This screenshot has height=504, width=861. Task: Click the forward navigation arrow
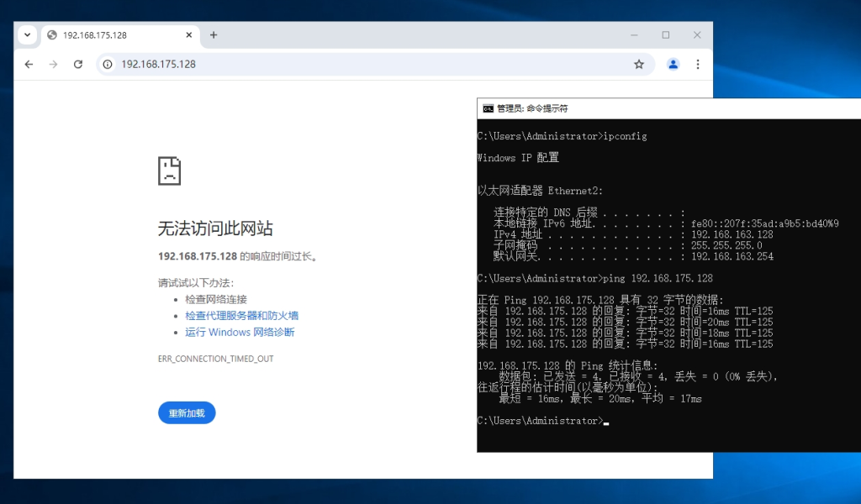tap(53, 64)
